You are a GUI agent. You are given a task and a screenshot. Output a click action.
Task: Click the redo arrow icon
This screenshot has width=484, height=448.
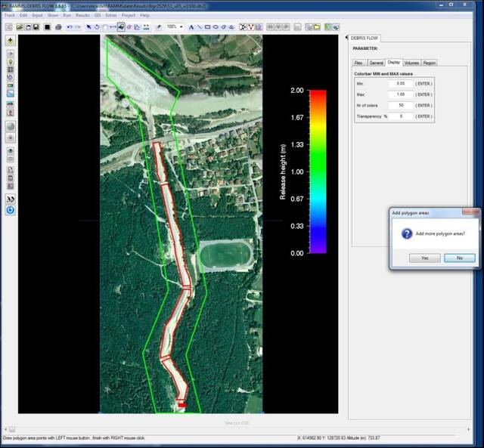[78, 27]
